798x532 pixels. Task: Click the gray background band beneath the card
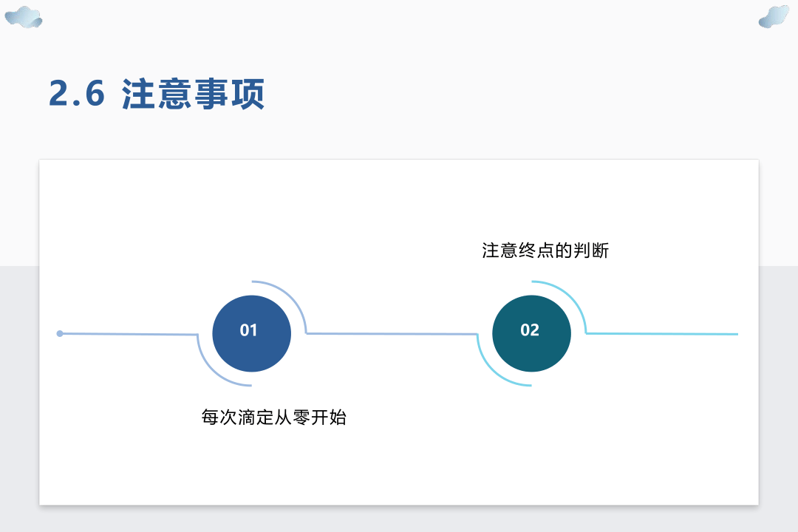[399, 519]
